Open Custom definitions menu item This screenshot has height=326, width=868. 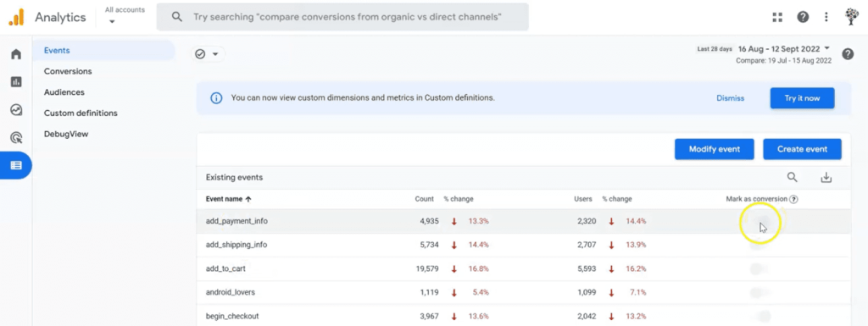pyautogui.click(x=81, y=113)
